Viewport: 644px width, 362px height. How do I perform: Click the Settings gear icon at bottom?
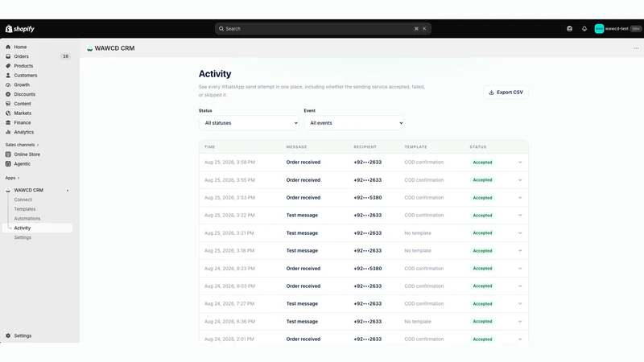(x=8, y=335)
